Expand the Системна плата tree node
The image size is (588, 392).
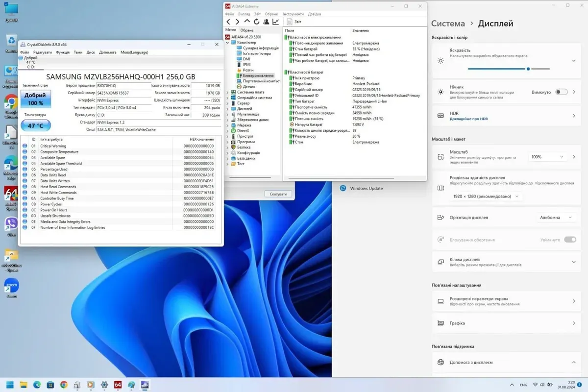[227, 92]
